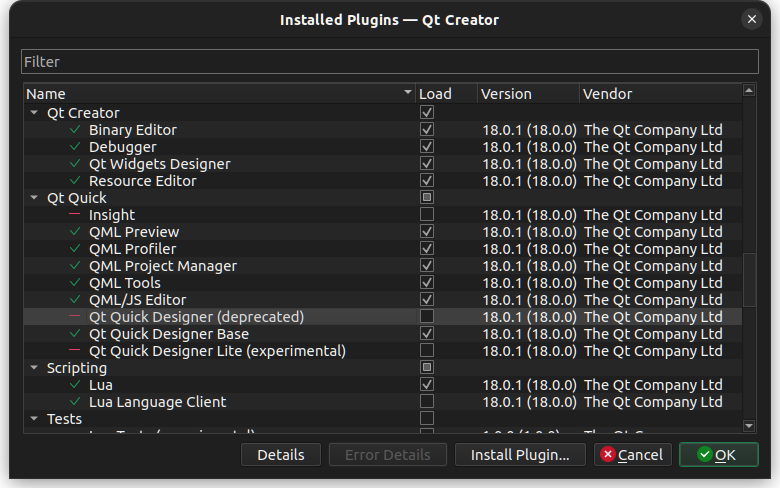Screen dimensions: 780x488
Task: Select the QML Project Manager row
Action: 383,266
